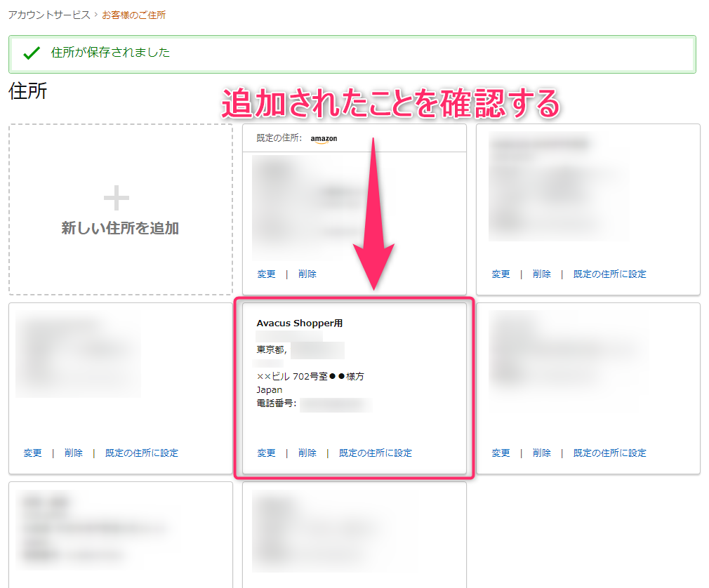
Task: Set card below 新しい住所を追加 as default
Action: [142, 453]
